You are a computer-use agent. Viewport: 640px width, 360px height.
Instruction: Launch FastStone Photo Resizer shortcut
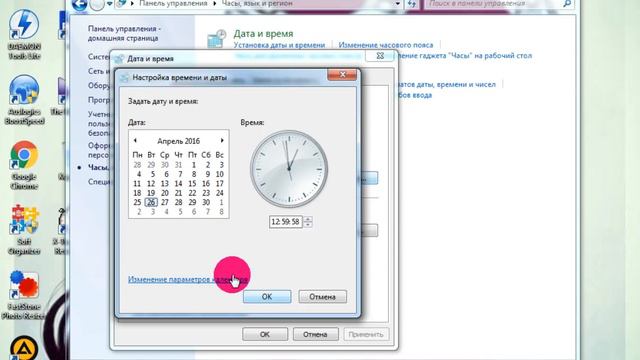coord(24,295)
